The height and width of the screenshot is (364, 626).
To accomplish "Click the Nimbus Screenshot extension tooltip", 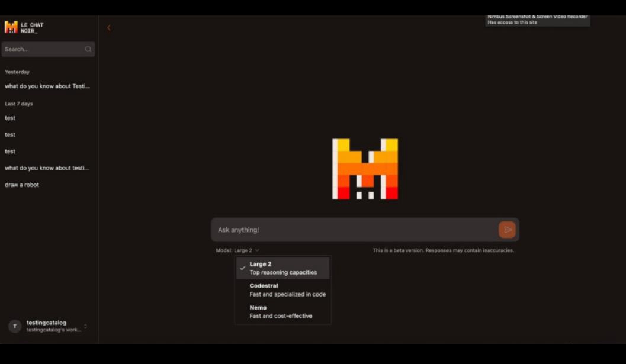I will pos(537,20).
